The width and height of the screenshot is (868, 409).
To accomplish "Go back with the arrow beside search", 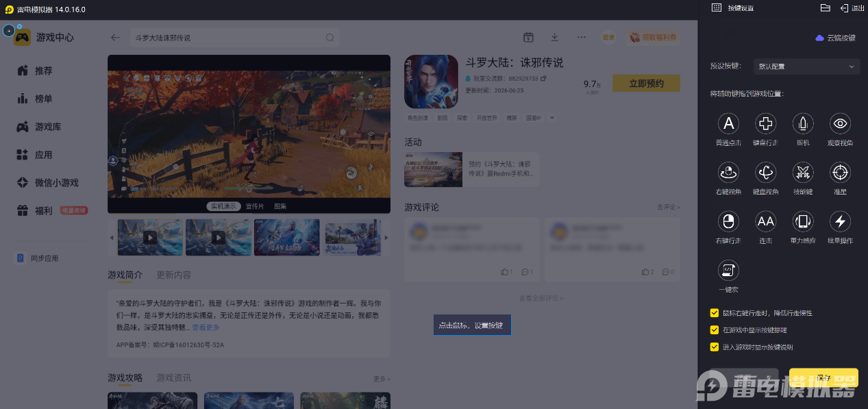I will pyautogui.click(x=115, y=38).
